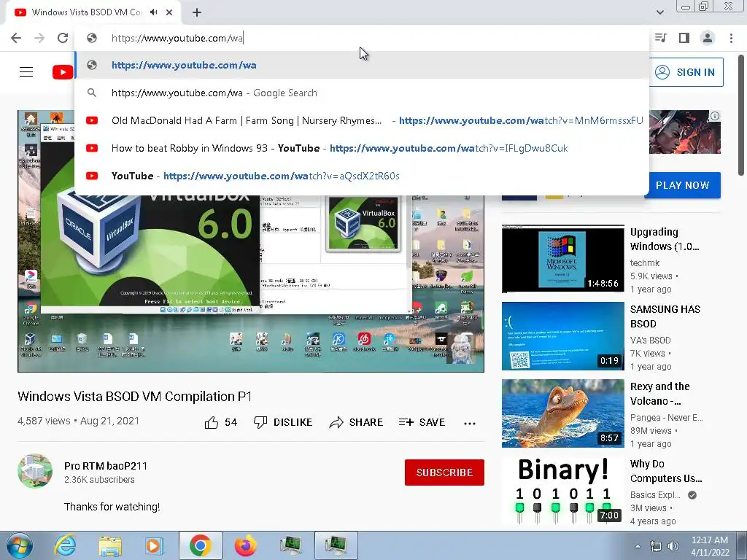Open SAMSUNG HAS BSOD thumbnail
This screenshot has height=560, width=747.
point(562,335)
